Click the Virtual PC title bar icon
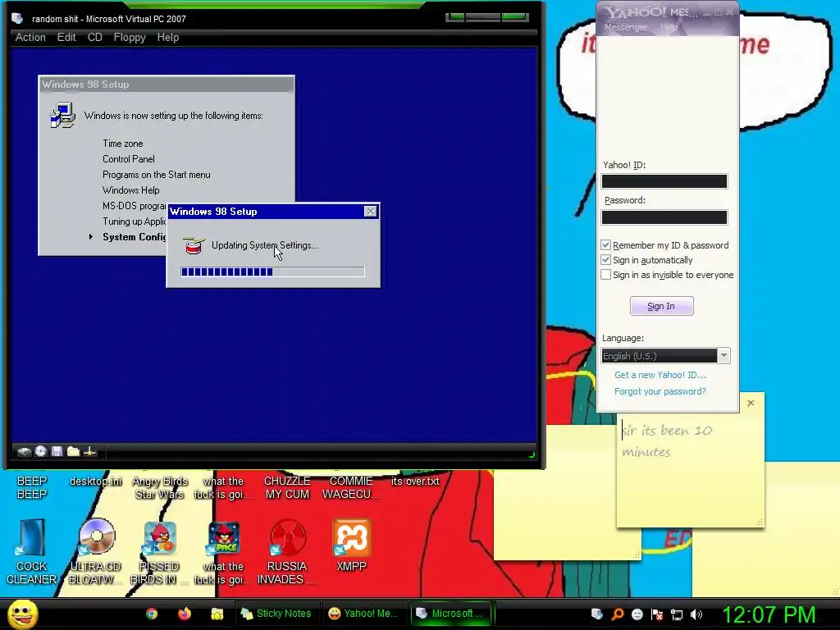 tap(17, 19)
